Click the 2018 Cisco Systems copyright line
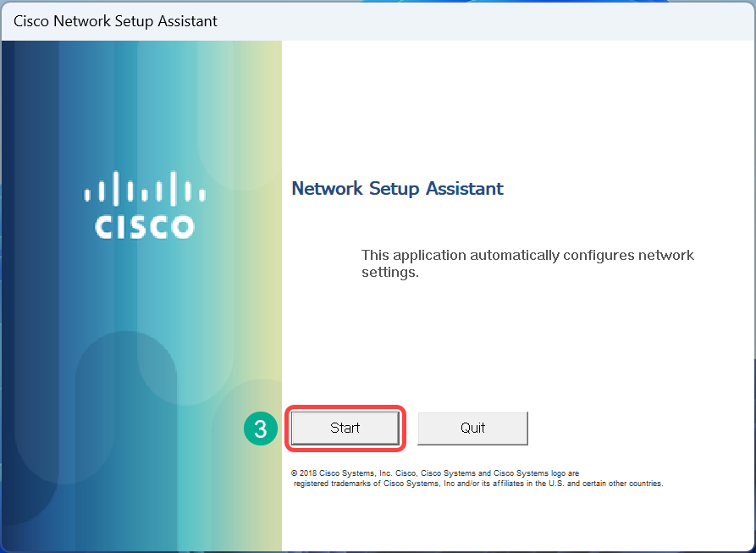The width and height of the screenshot is (756, 553). 435,473
